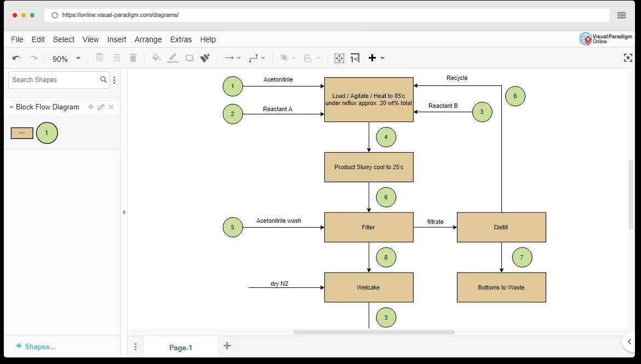Image resolution: width=641 pixels, height=364 pixels.
Task: Click the Visual Paradigm Online logo
Action: coord(606,39)
